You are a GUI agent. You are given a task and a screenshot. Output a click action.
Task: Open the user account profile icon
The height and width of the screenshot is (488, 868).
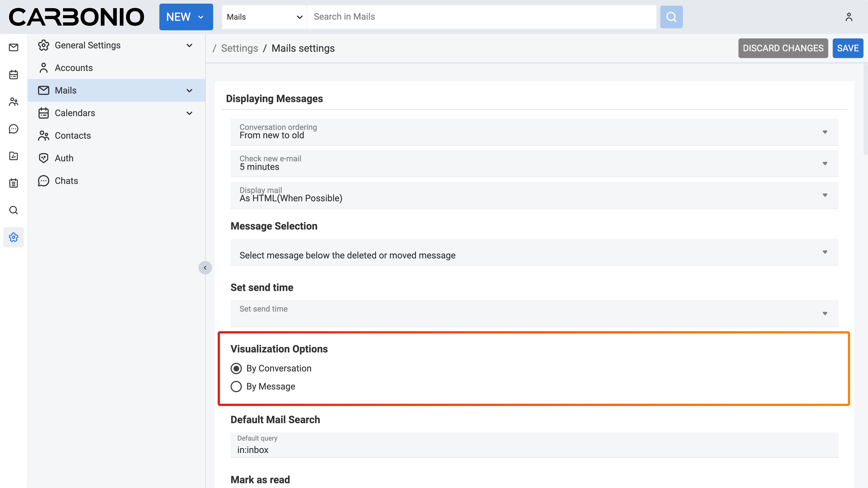tap(849, 17)
